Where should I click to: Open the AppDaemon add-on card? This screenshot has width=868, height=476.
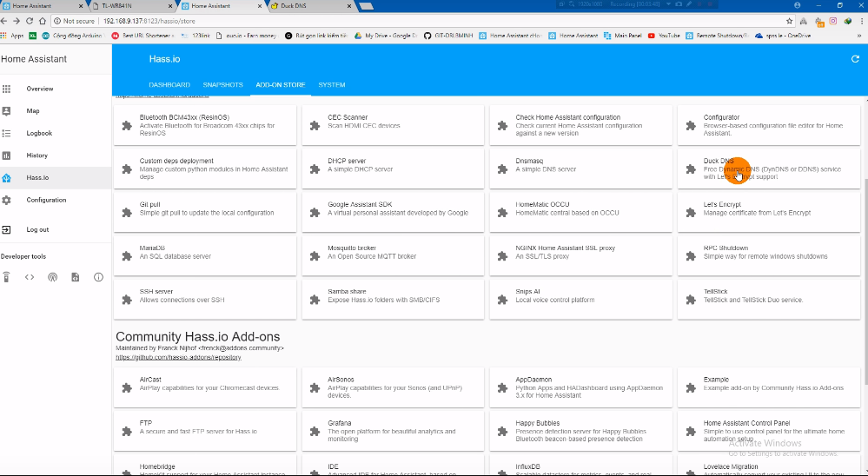(x=580, y=387)
